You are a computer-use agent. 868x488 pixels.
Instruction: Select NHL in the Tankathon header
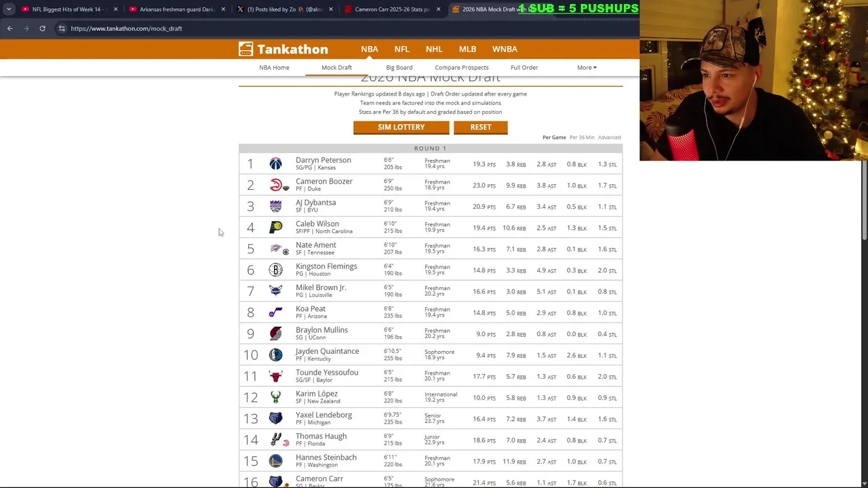coord(434,49)
